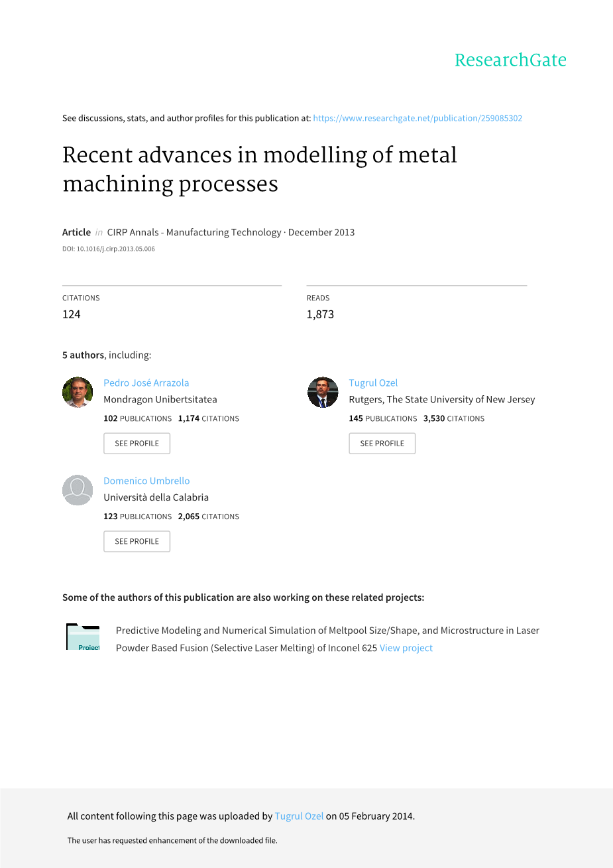Open the researchgate.net publication URL link
This screenshot has height=868, width=613.
[418, 118]
